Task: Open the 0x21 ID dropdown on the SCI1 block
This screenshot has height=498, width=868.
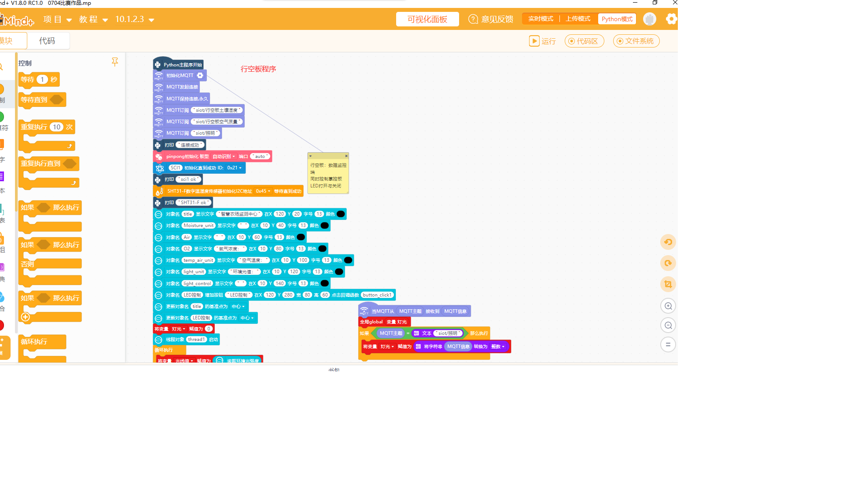Action: [234, 168]
